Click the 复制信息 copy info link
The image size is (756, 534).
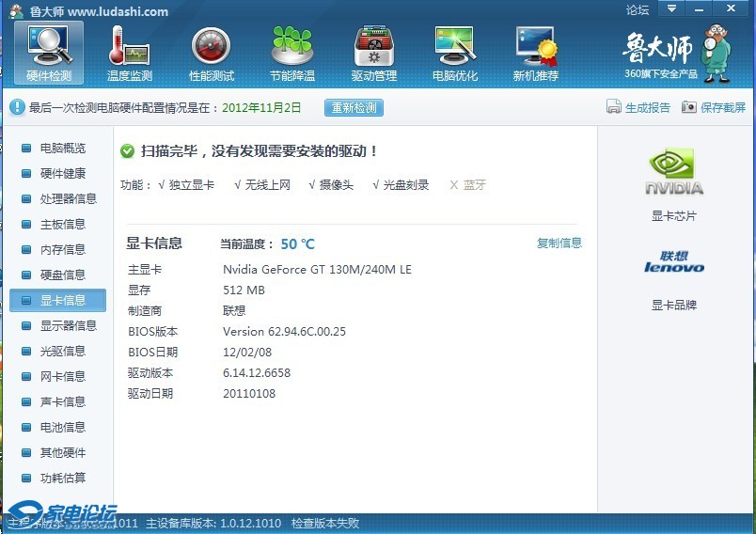(559, 243)
